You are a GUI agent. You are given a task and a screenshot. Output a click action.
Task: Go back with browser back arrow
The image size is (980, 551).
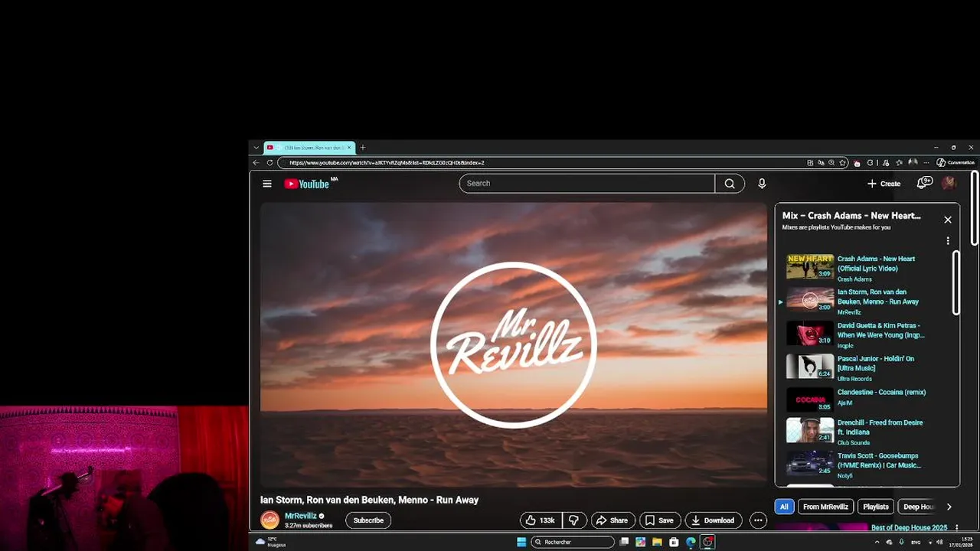[256, 162]
